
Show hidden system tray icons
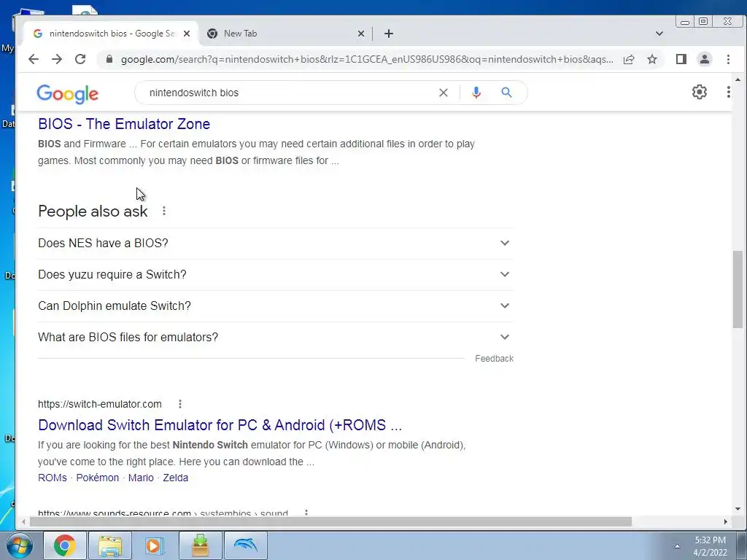(x=677, y=546)
